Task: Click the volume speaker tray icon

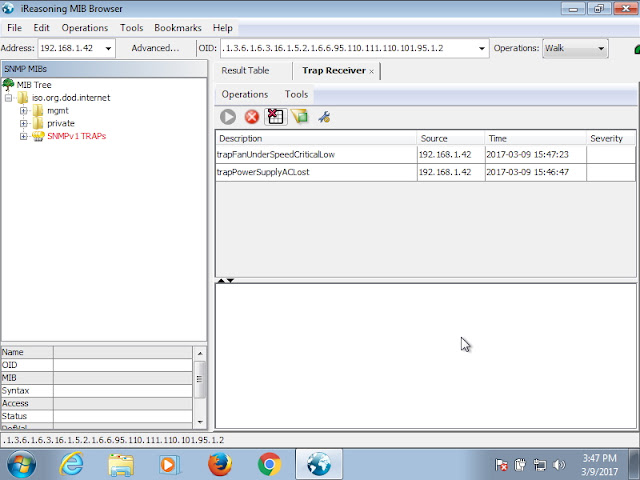Action: click(x=559, y=464)
